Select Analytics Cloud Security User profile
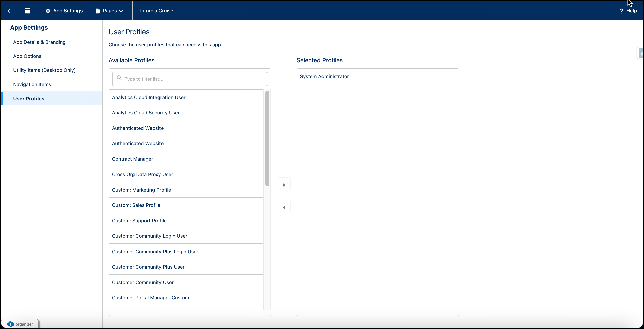Viewport: 644px width, 329px height. 186,113
